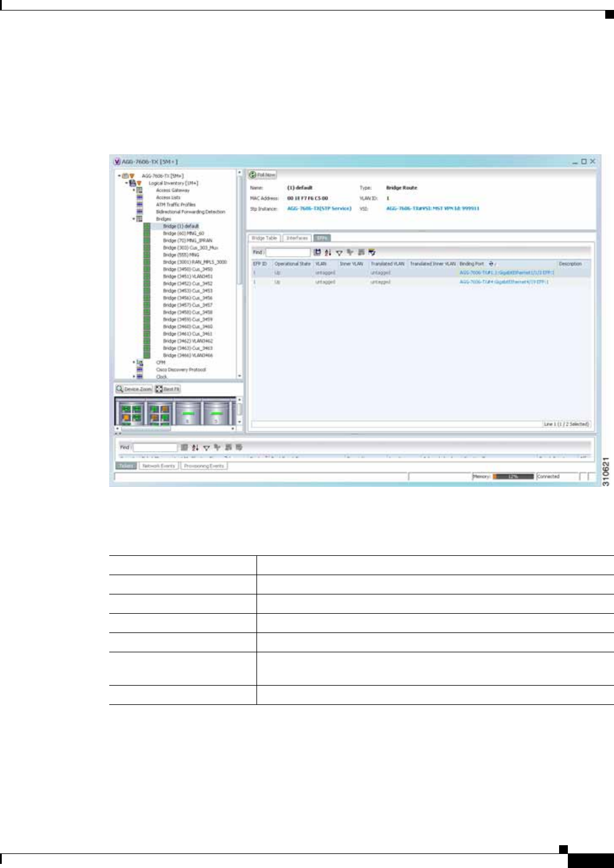Open the Provisioning Events tab

pos(203,466)
